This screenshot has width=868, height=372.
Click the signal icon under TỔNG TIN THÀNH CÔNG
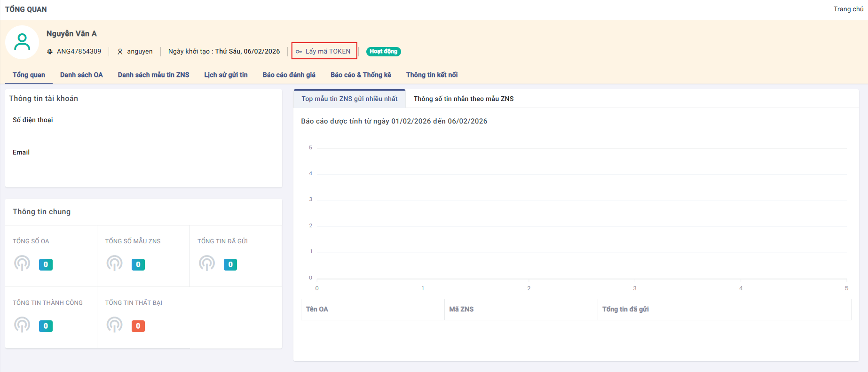coord(22,325)
